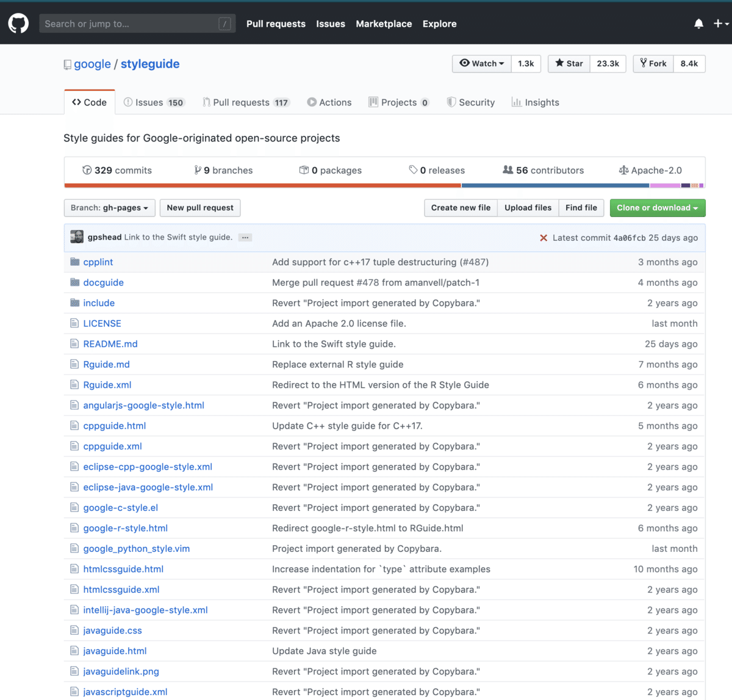Expand the commit message ellipsis
The height and width of the screenshot is (700, 732).
click(245, 237)
